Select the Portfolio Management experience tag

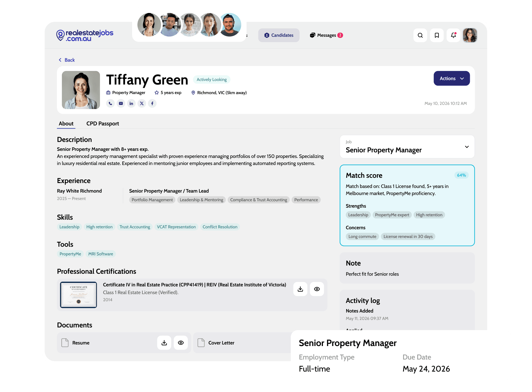coord(152,200)
